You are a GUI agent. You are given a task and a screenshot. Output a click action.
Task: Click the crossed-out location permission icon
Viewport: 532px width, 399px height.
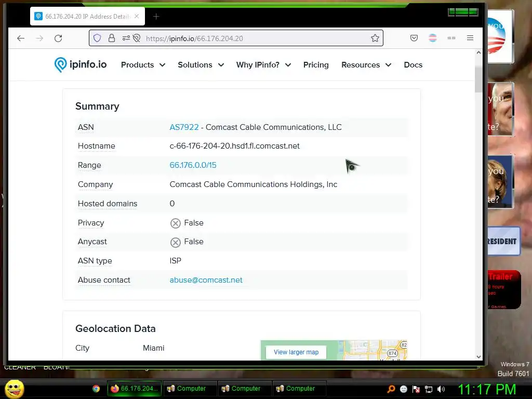[137, 38]
